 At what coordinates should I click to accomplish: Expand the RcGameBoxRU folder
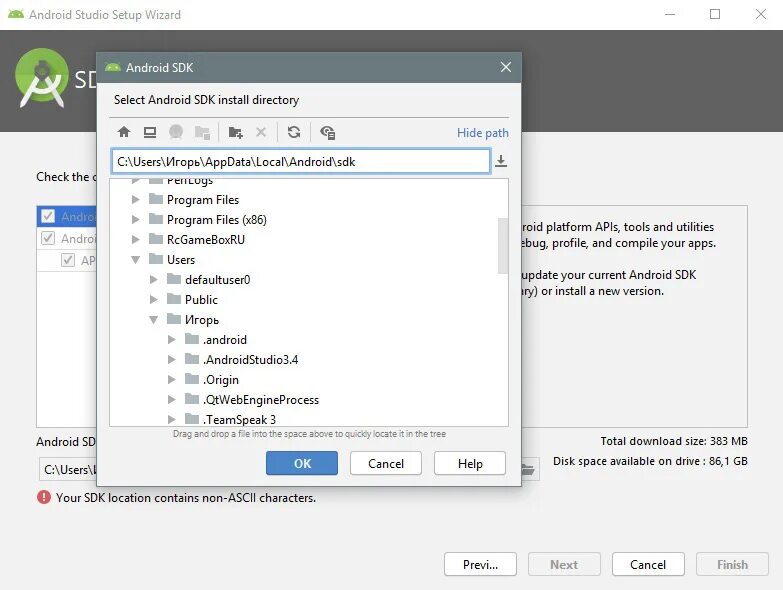pos(135,240)
